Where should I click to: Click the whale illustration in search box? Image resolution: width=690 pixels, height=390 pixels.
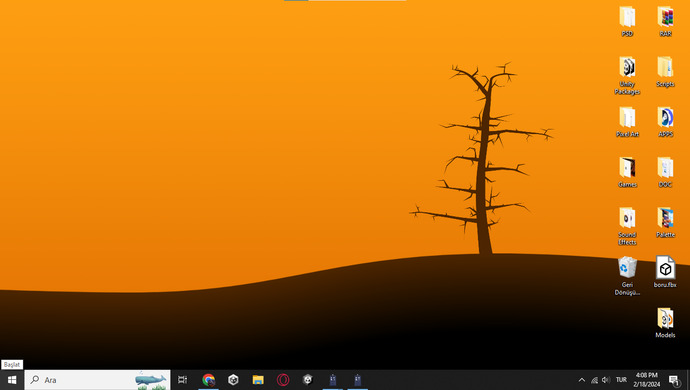pos(150,380)
